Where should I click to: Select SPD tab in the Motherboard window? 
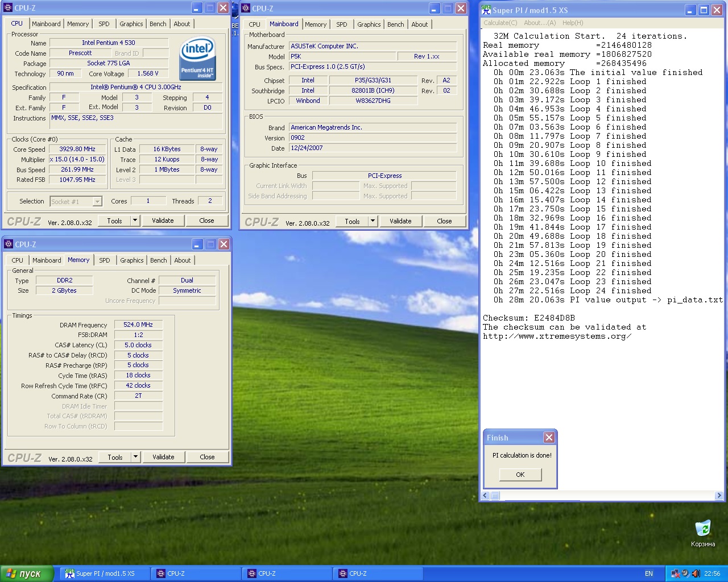click(342, 24)
